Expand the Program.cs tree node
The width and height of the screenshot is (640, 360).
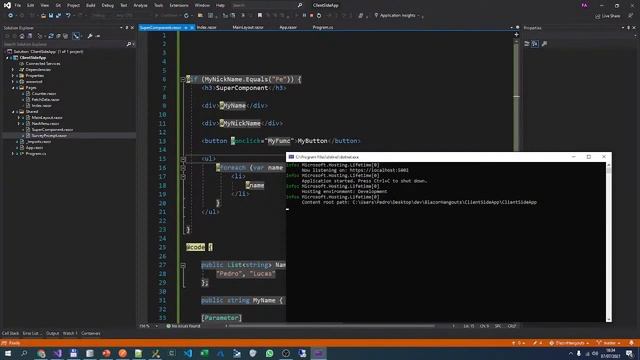click(x=13, y=153)
